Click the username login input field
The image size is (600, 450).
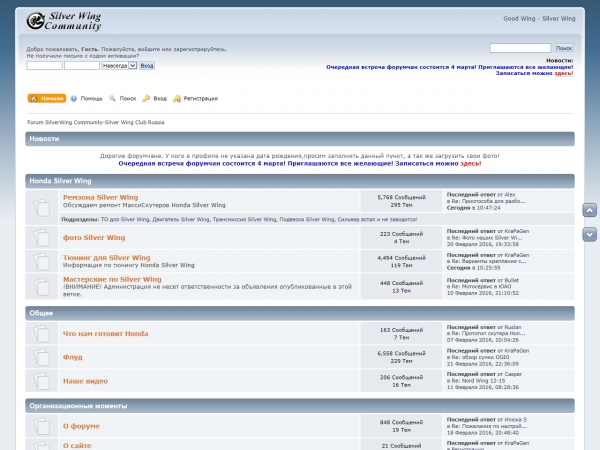(x=44, y=66)
